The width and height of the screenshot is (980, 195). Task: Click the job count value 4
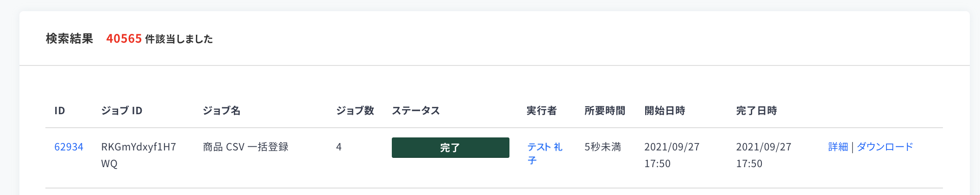(x=339, y=147)
